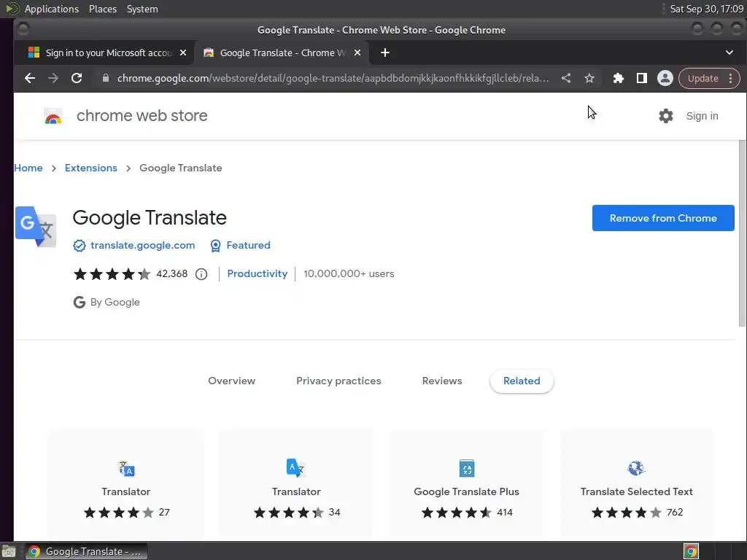Click Remove from Chrome button
The image size is (747, 560).
663,218
